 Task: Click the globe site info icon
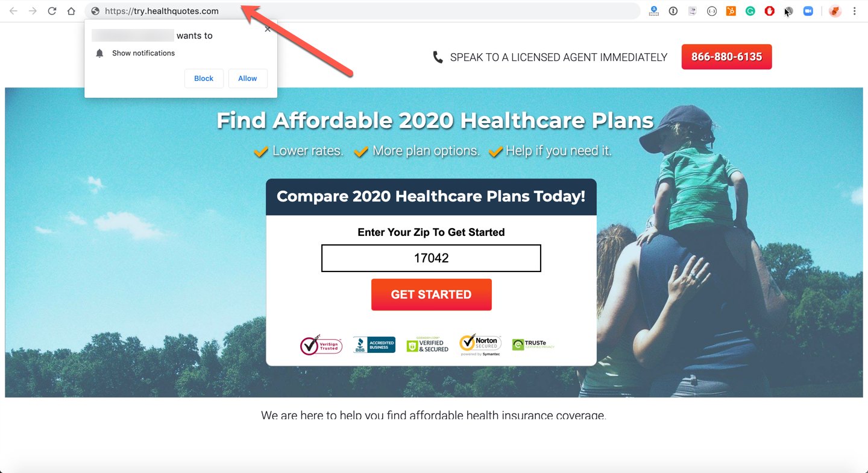coord(95,11)
